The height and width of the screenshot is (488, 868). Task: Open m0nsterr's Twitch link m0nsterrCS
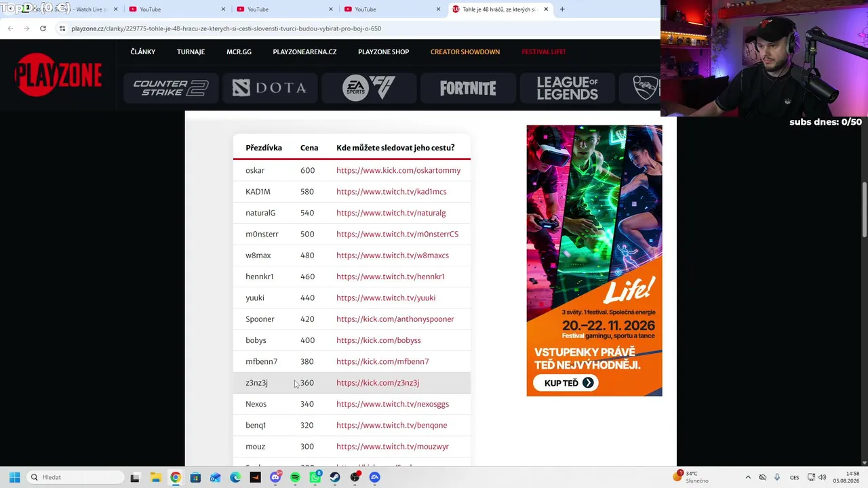coord(397,234)
